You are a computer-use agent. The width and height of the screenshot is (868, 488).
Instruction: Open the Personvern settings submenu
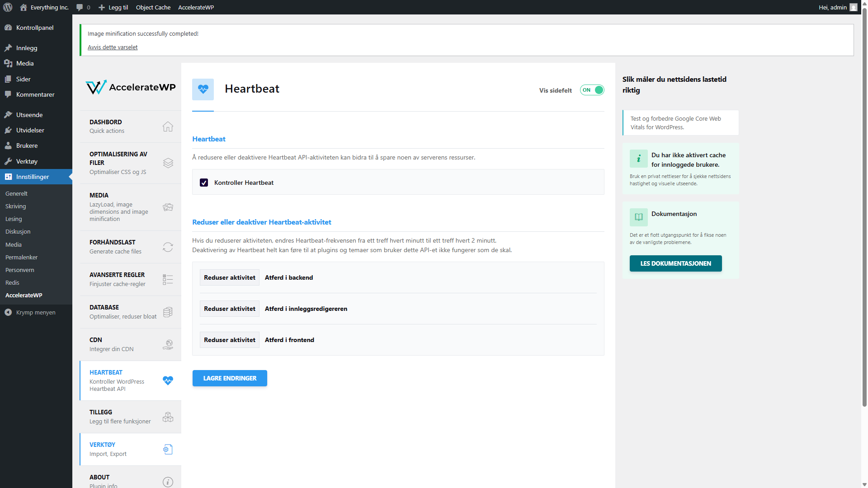(19, 270)
